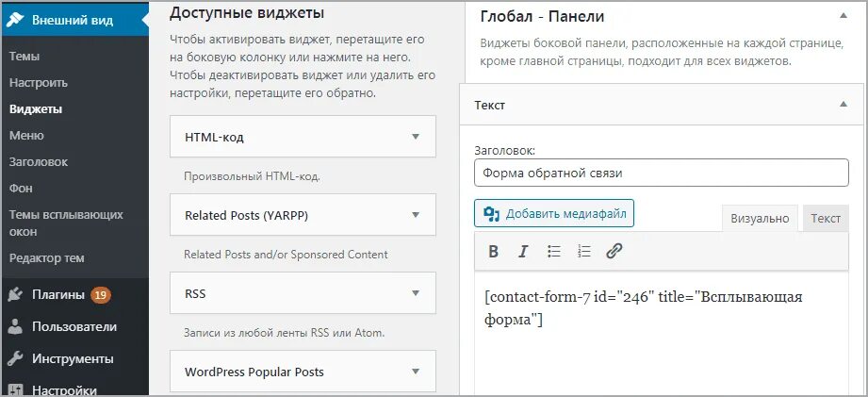
Task: Switch to the Текст editor tab
Action: tap(826, 218)
